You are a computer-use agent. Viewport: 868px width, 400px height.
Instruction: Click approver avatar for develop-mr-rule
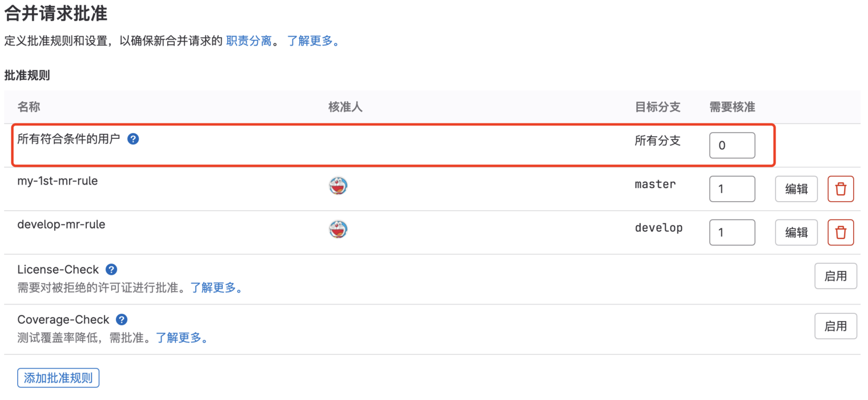339,229
